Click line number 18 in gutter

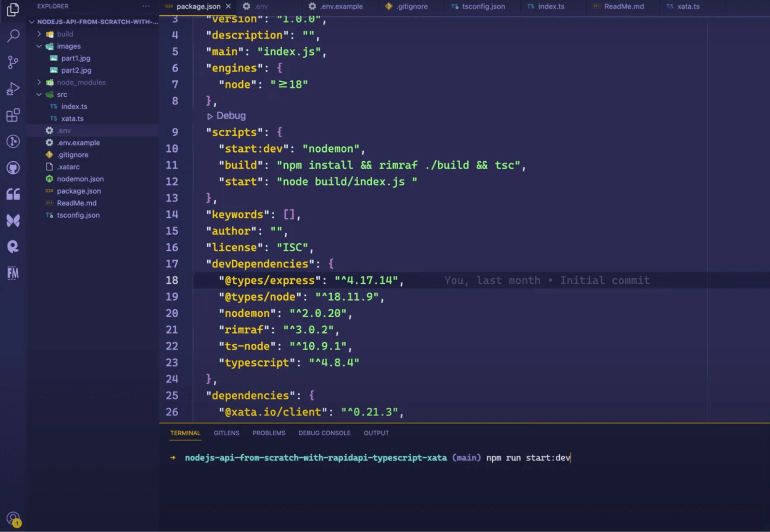point(172,280)
